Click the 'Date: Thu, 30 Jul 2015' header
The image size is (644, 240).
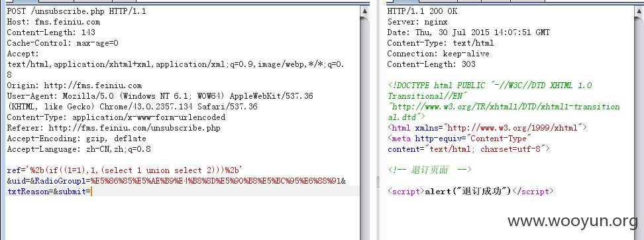click(x=468, y=32)
